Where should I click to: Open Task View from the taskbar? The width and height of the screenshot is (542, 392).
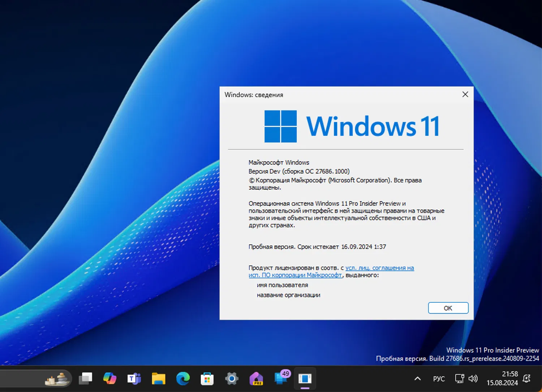coord(86,379)
